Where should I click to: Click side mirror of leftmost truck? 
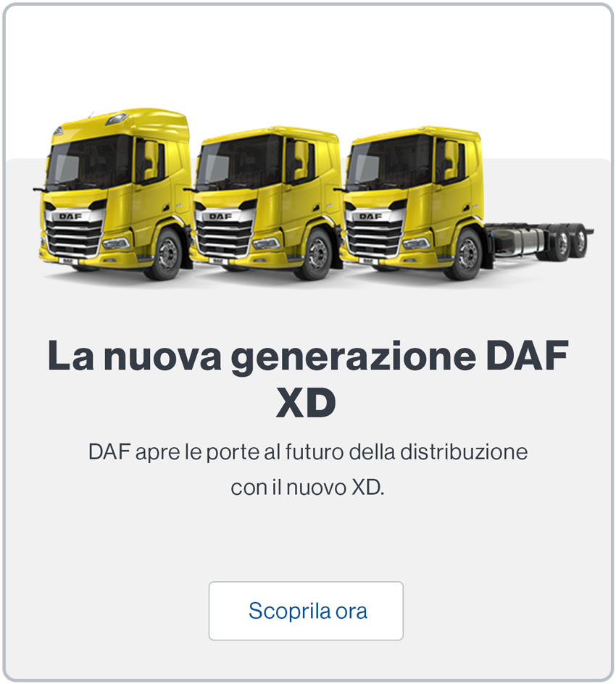click(x=150, y=159)
